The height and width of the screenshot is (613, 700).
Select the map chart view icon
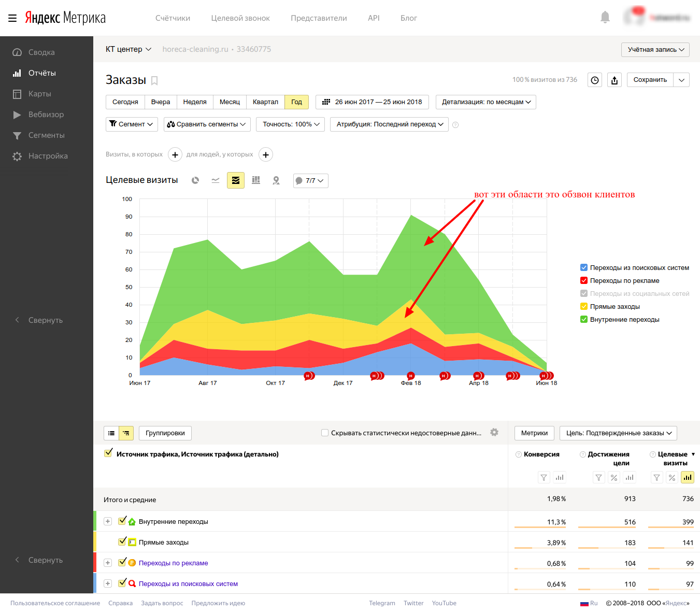(276, 180)
